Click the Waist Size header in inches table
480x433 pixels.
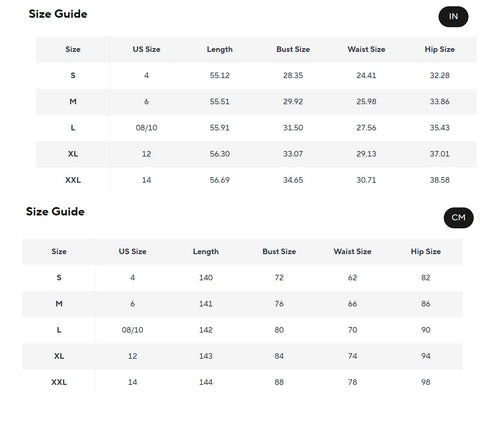366,49
